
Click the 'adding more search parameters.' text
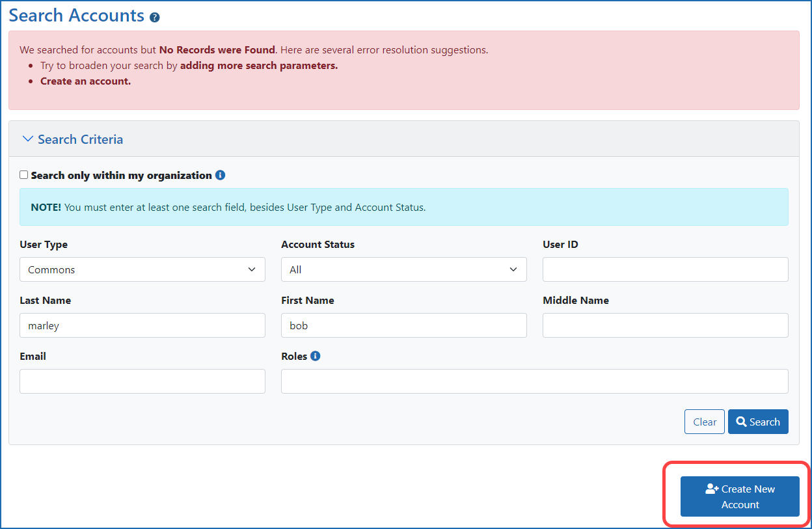259,66
